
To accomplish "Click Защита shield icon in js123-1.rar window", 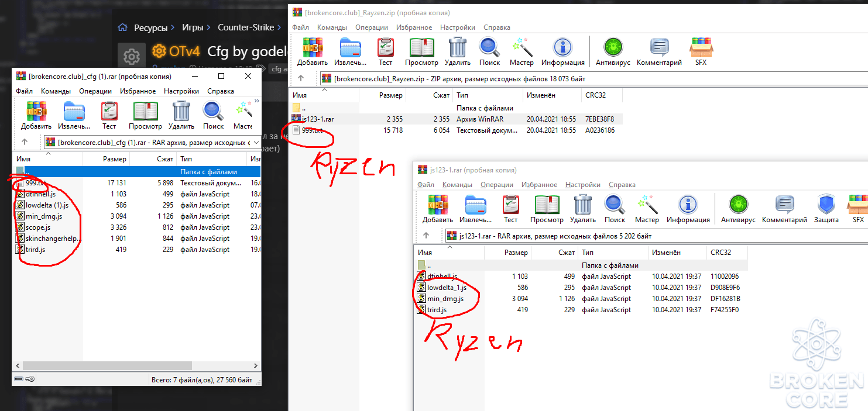I will click(x=826, y=209).
